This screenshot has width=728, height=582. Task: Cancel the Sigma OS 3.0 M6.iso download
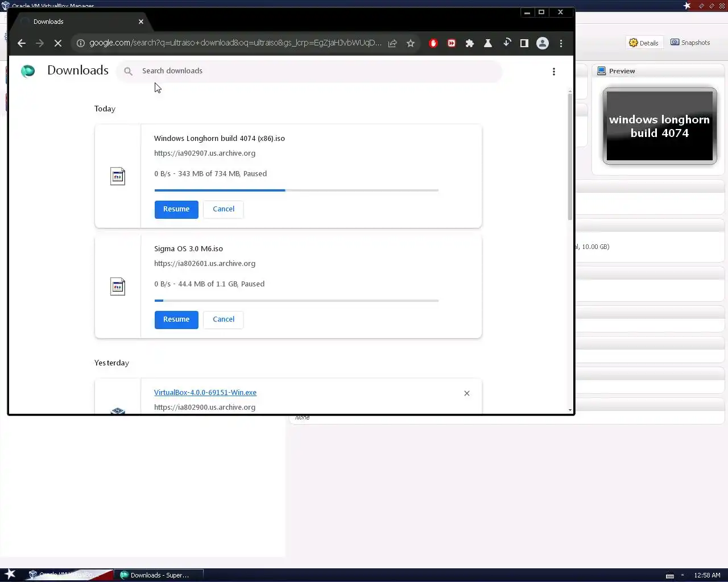224,319
